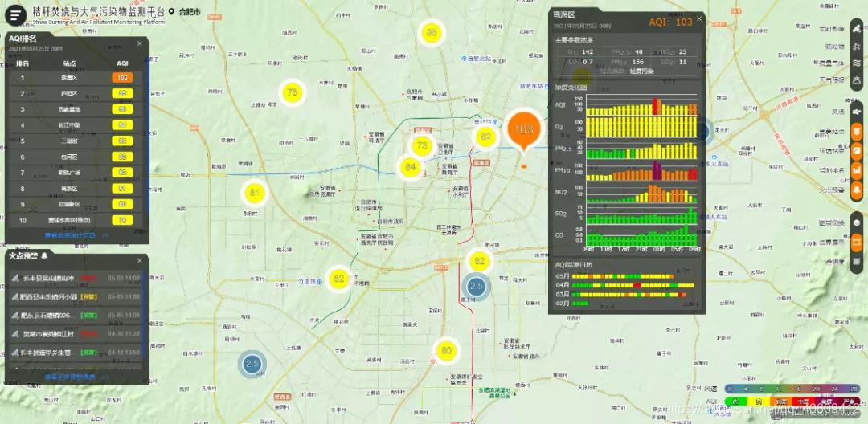Toggle the orange frame icon in right toolbar
The image size is (868, 424).
(x=857, y=243)
